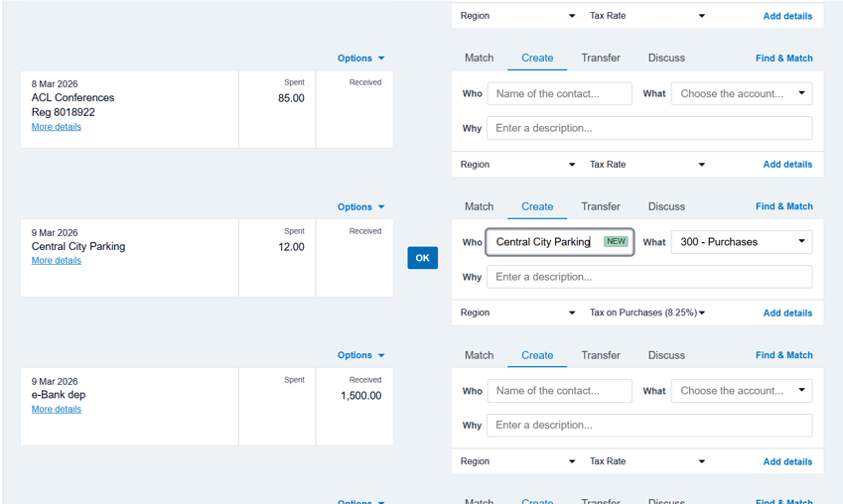Screen dimensions: 843x504
Task: Open More details link under e-Bank dep
Action: (57, 409)
